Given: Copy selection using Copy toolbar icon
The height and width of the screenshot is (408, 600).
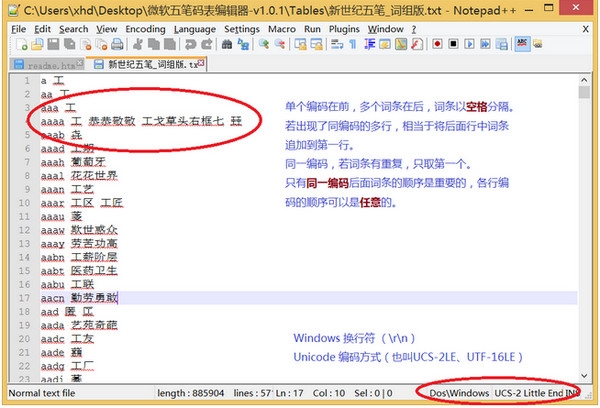Looking at the screenshot, I should (153, 44).
